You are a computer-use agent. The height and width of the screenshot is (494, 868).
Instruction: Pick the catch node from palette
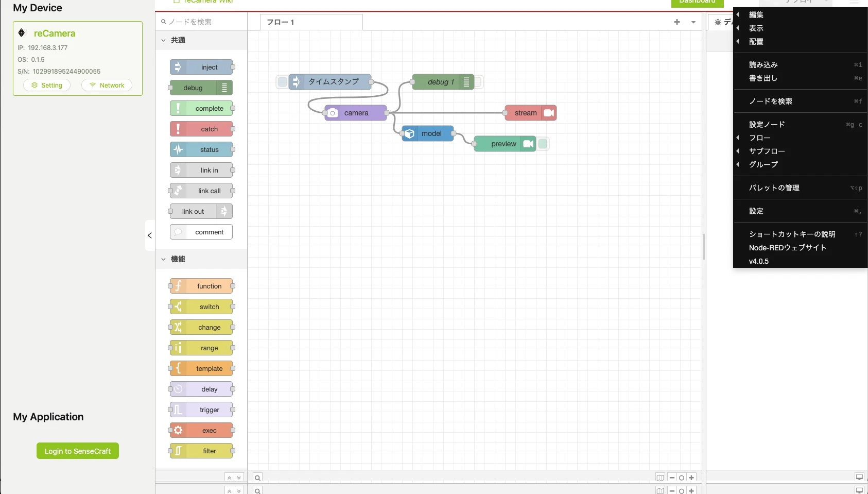pyautogui.click(x=201, y=129)
